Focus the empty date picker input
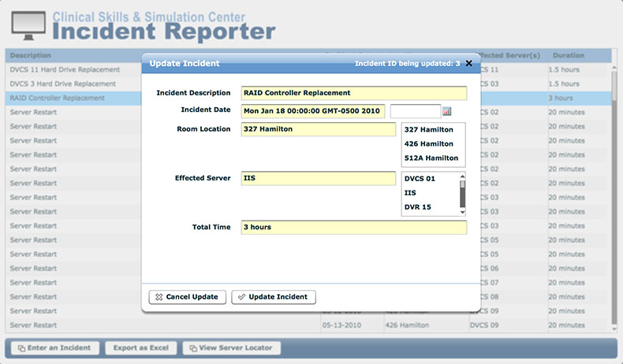The image size is (623, 364). click(415, 111)
